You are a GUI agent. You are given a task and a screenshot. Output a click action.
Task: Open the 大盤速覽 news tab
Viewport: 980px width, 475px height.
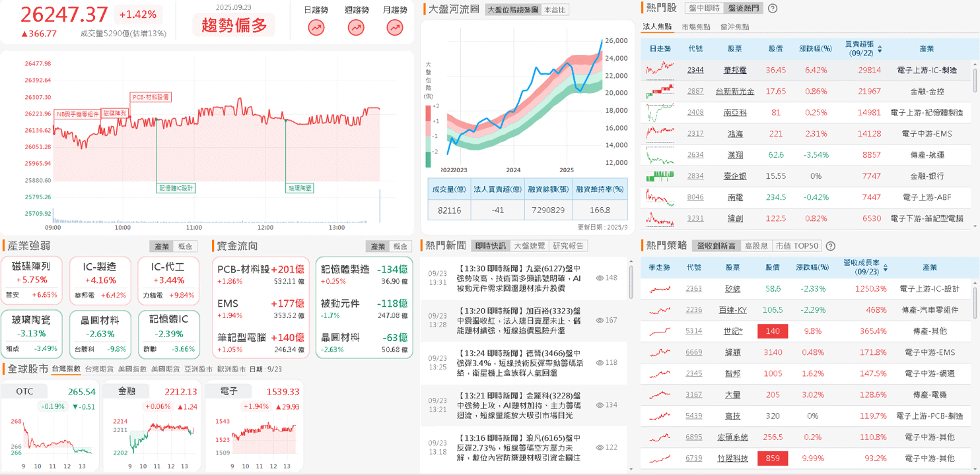(x=529, y=245)
